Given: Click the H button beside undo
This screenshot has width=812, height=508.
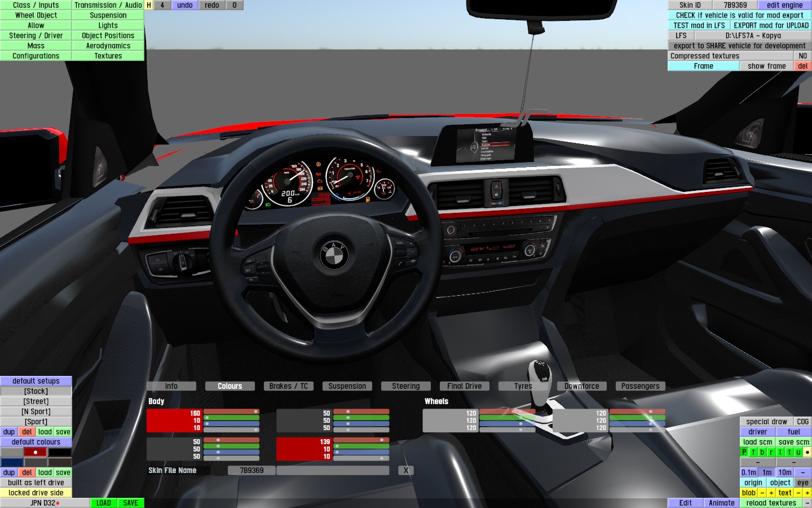Looking at the screenshot, I should click(149, 5).
